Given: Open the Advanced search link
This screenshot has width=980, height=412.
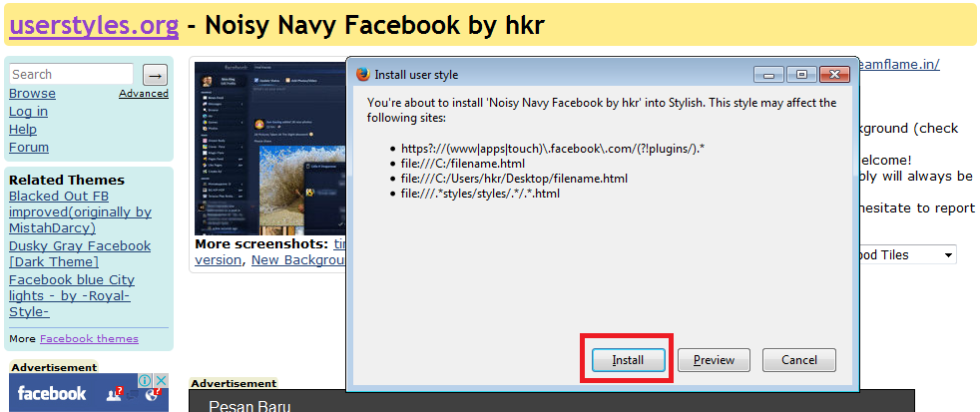Looking at the screenshot, I should click(144, 93).
